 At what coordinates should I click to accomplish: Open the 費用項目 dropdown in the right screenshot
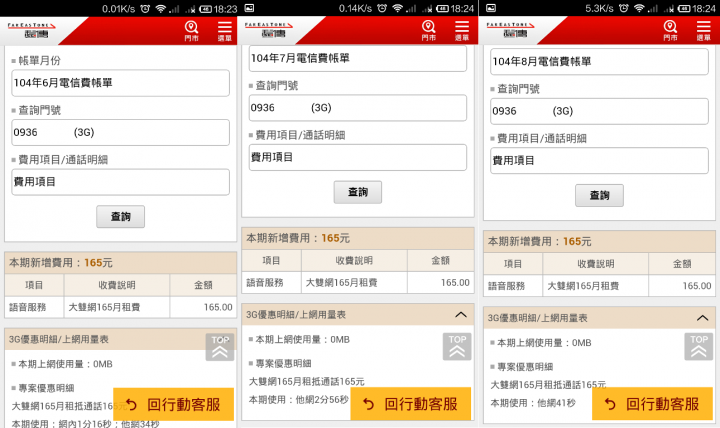coord(599,161)
